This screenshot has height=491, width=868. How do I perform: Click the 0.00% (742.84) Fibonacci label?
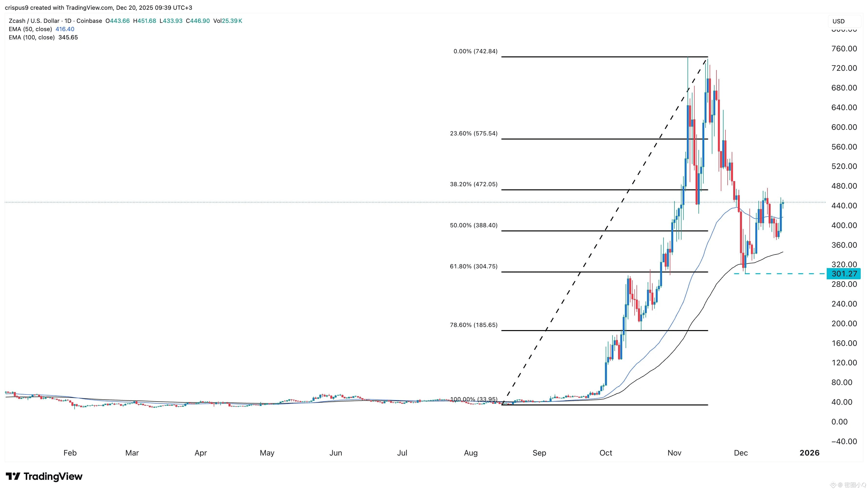(x=475, y=51)
